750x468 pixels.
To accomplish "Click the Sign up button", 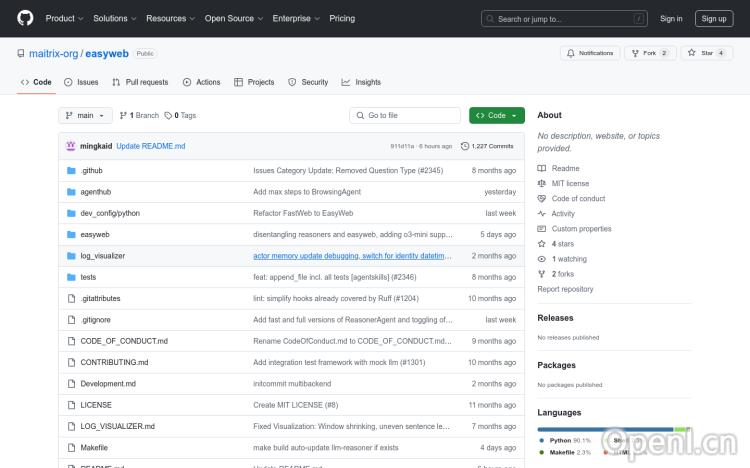I will (x=714, y=18).
